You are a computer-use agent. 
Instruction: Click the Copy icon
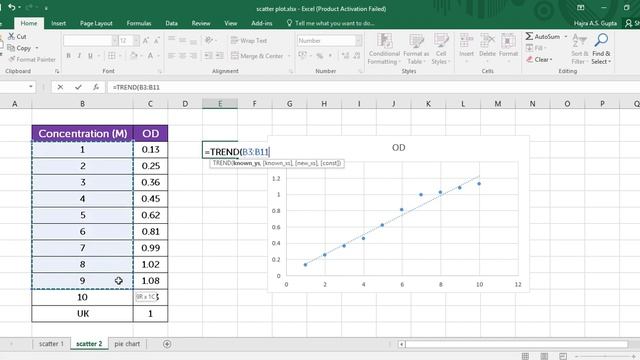(x=11, y=48)
